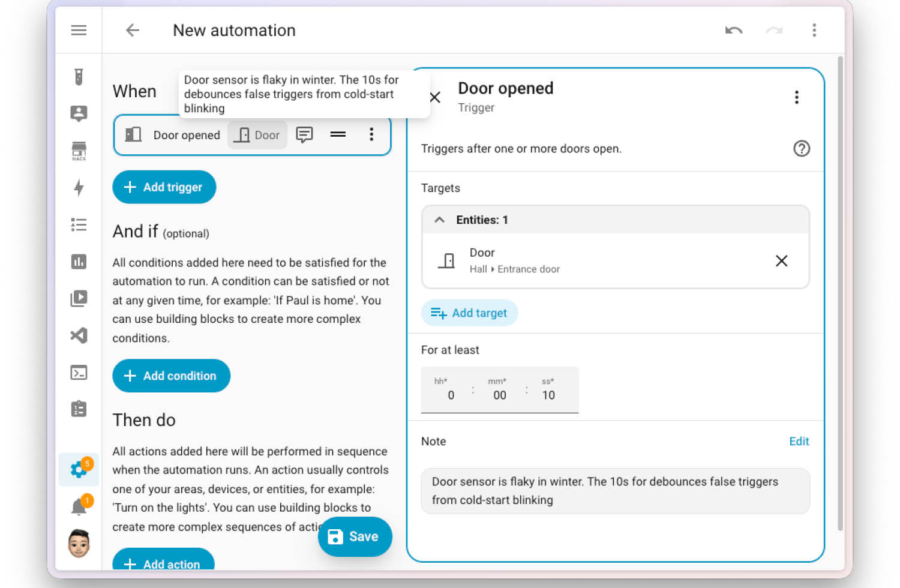Click the door icon on Door opened row
This screenshot has height=588, width=900.
133,134
